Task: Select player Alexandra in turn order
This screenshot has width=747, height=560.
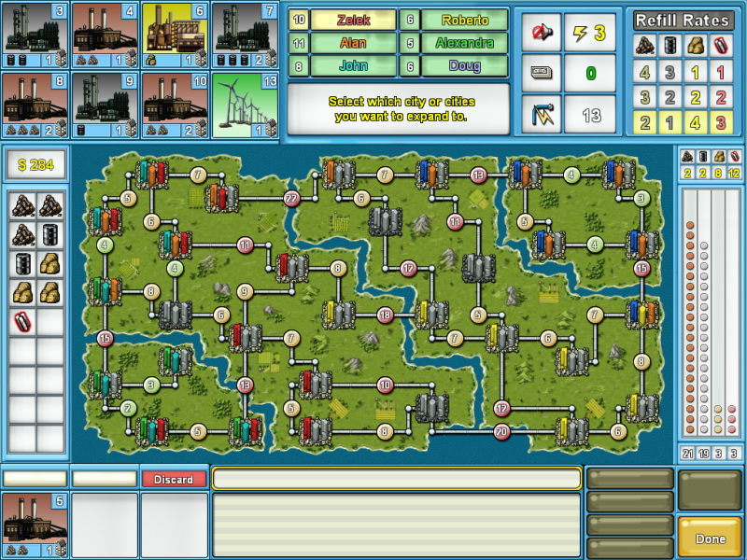Action: pyautogui.click(x=464, y=43)
